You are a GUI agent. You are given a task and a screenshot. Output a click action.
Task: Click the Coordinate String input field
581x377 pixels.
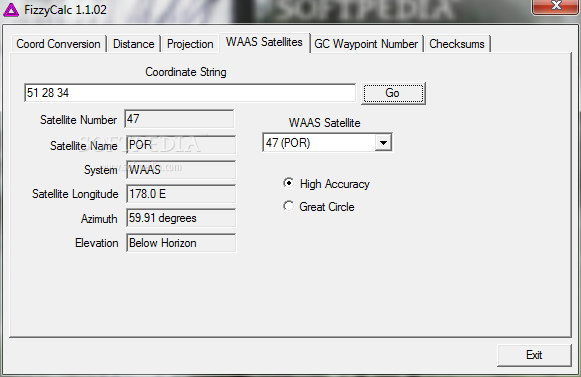click(x=190, y=93)
